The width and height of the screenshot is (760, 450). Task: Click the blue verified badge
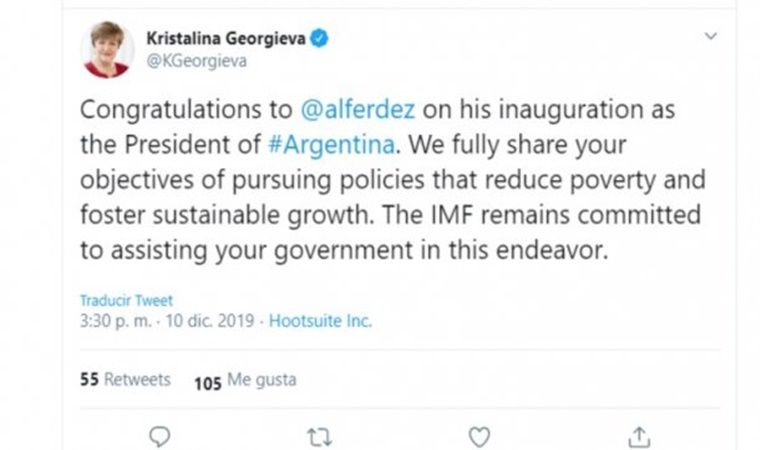coord(319,39)
